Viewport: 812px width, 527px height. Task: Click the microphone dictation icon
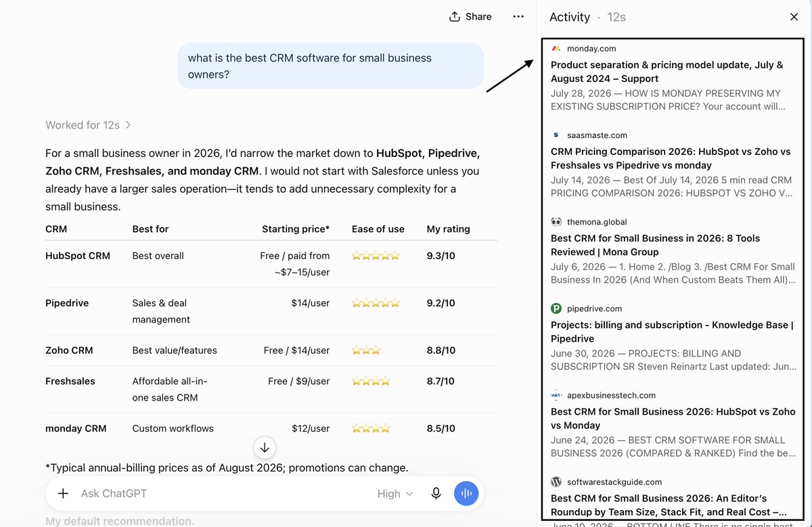[x=436, y=493]
